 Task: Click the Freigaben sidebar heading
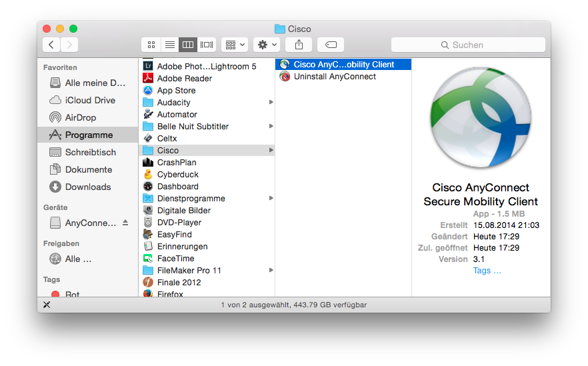tap(61, 243)
